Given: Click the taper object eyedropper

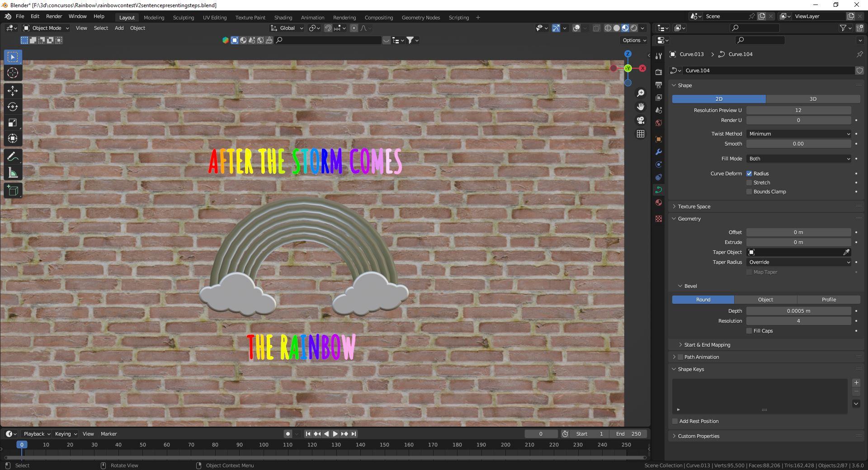Looking at the screenshot, I should pos(846,252).
